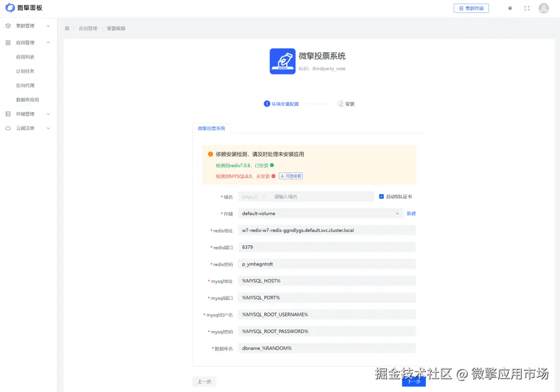
Task: Click the orange warning icon in alert
Action: tap(211, 154)
